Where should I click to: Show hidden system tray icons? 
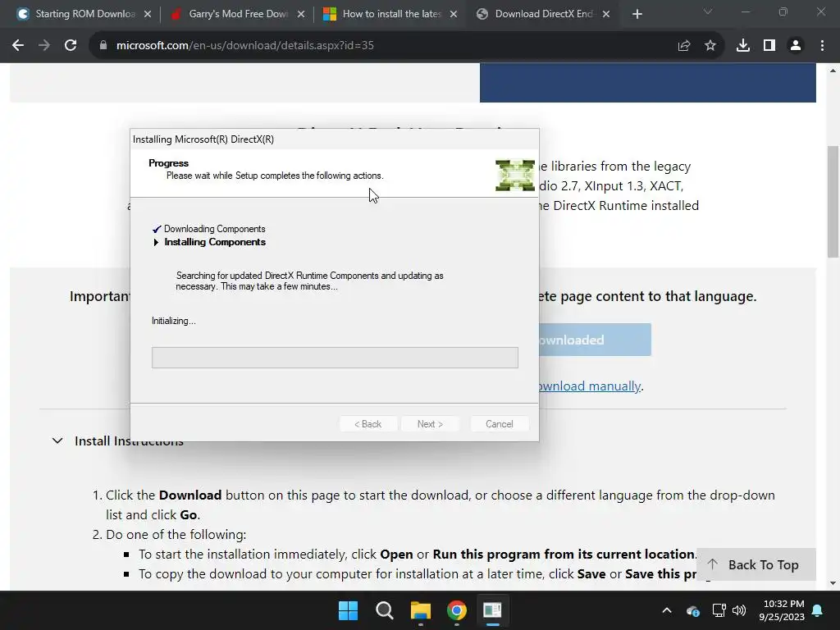click(x=667, y=610)
